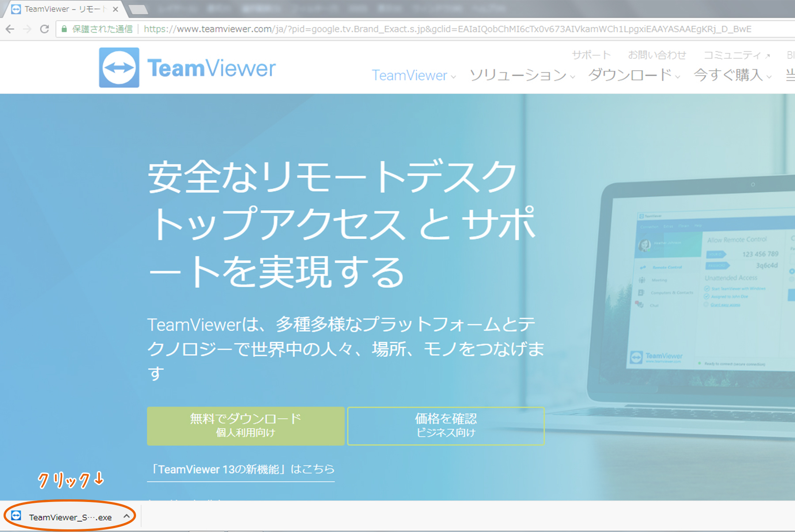The height and width of the screenshot is (532, 795).
Task: Click the green secure padlock icon
Action: [x=64, y=29]
